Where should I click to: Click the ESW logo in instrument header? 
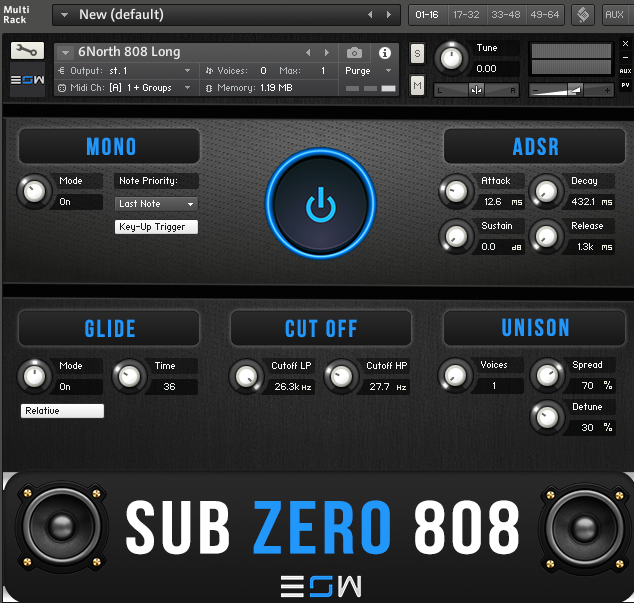27,80
